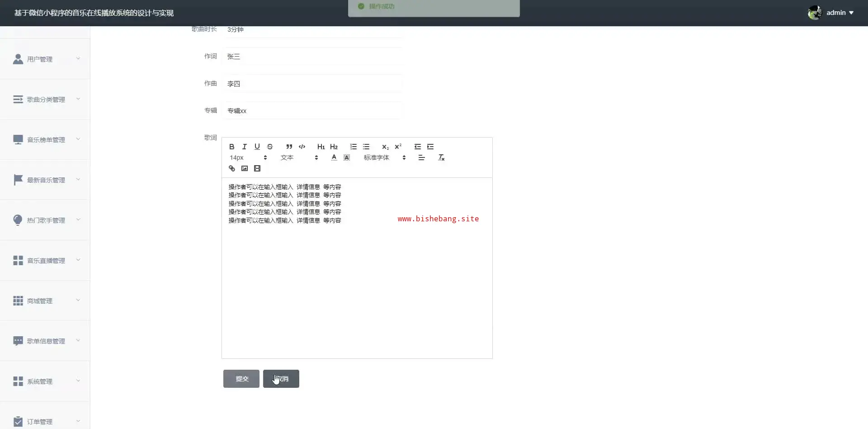The width and height of the screenshot is (868, 429).
Task: Create an ordered numbered list
Action: point(353,147)
